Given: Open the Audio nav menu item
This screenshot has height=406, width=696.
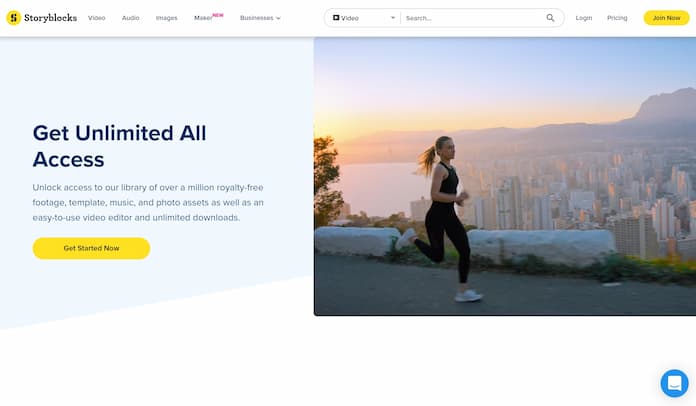Looking at the screenshot, I should [130, 18].
